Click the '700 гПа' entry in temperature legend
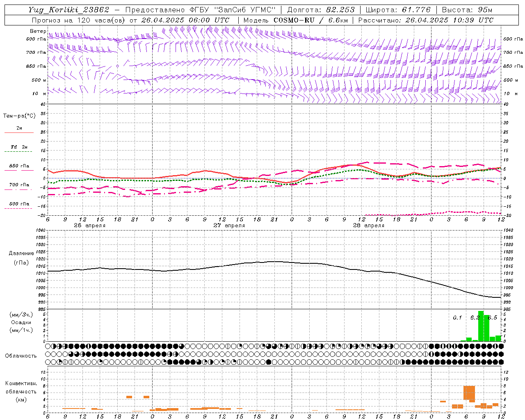The width and height of the screenshot is (525, 420). (19, 185)
